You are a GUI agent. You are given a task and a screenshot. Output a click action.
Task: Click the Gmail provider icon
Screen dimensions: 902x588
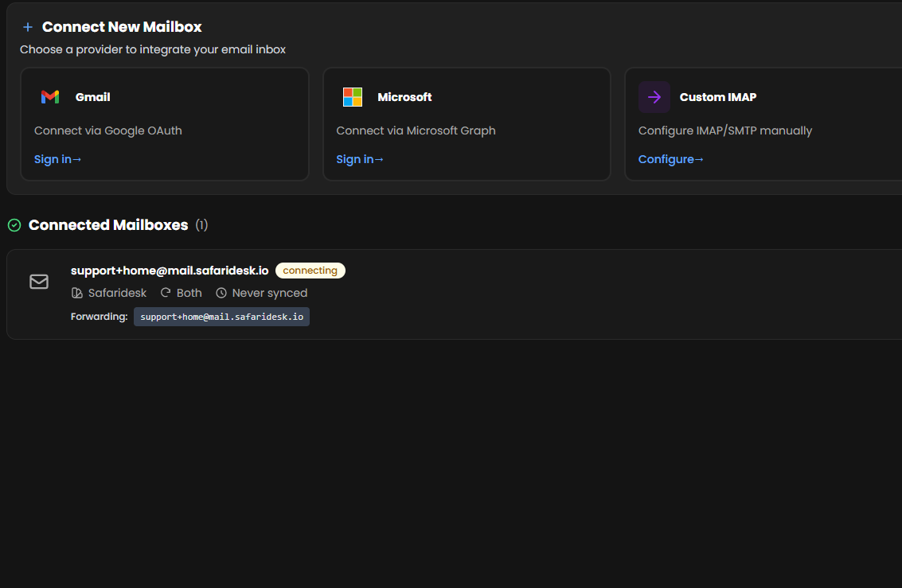tap(49, 96)
